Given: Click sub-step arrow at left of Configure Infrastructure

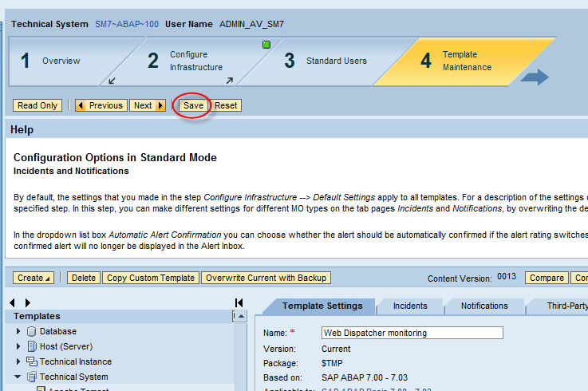Looking at the screenshot, I should coord(112,81).
